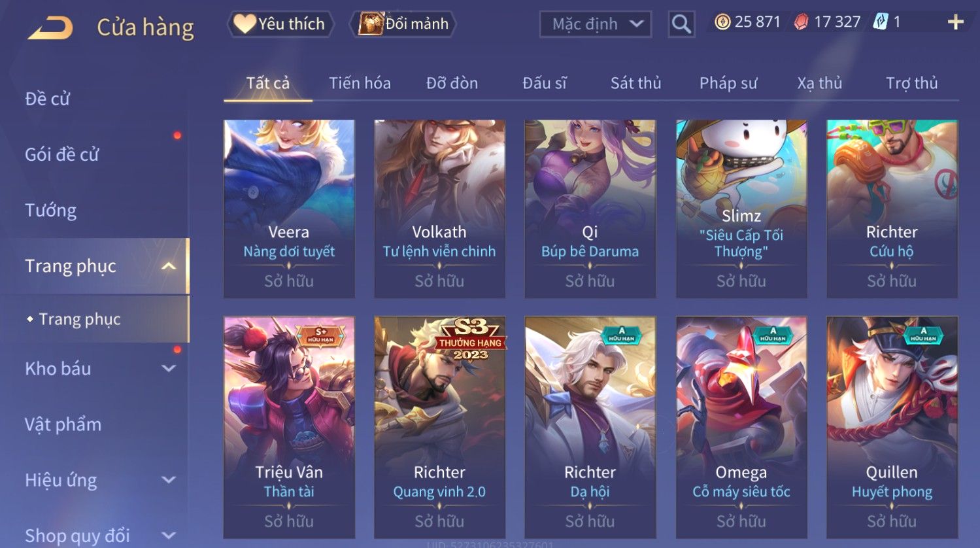The width and height of the screenshot is (980, 548).
Task: Open the Mặc định sort dropdown
Action: [x=596, y=24]
